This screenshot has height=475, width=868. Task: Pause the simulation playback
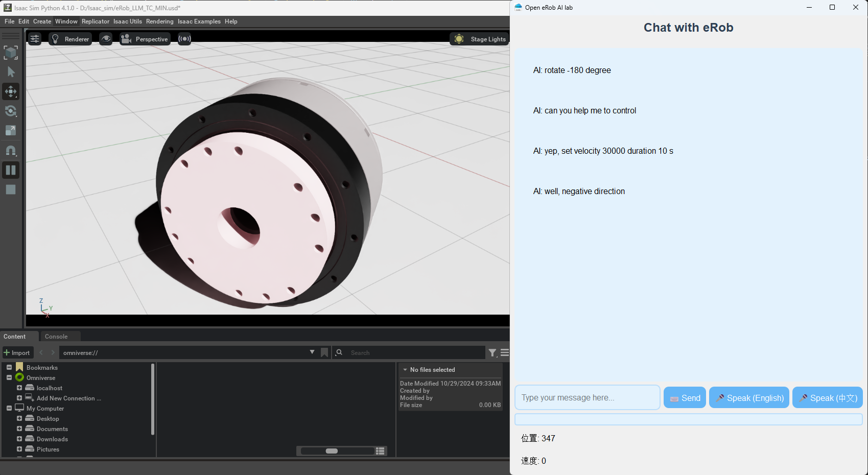[x=11, y=170]
